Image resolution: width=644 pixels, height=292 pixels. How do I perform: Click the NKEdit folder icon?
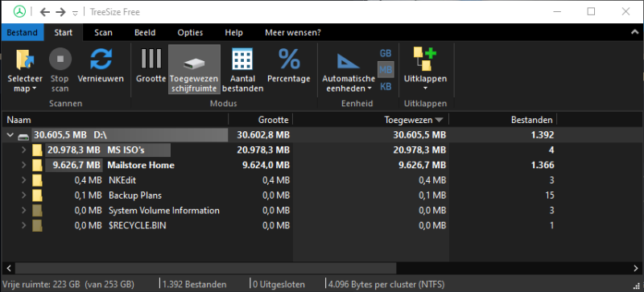[x=37, y=180]
